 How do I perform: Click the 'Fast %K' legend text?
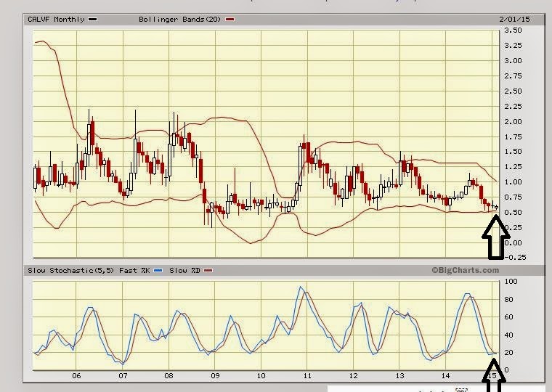click(134, 270)
